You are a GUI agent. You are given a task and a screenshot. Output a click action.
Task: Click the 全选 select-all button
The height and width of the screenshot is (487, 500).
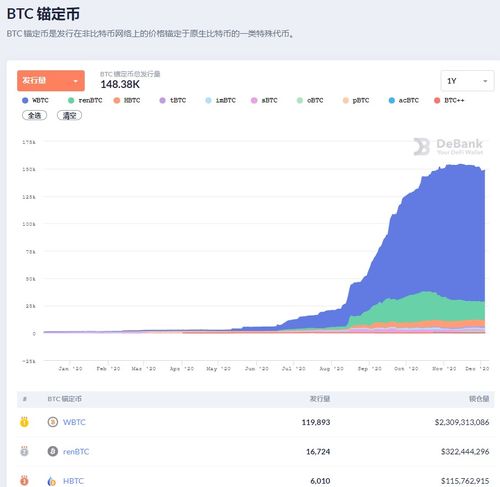(34, 115)
